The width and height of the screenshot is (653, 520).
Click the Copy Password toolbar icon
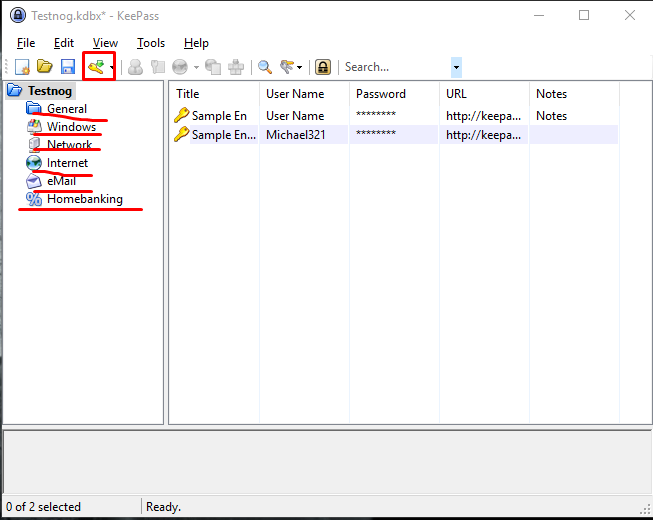[x=158, y=67]
